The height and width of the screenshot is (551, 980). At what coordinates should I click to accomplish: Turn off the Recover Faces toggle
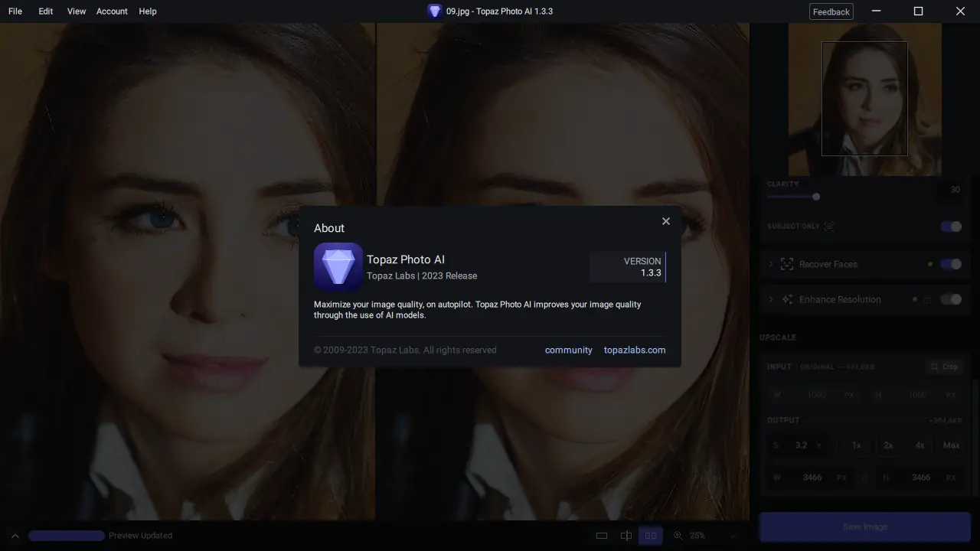point(950,264)
